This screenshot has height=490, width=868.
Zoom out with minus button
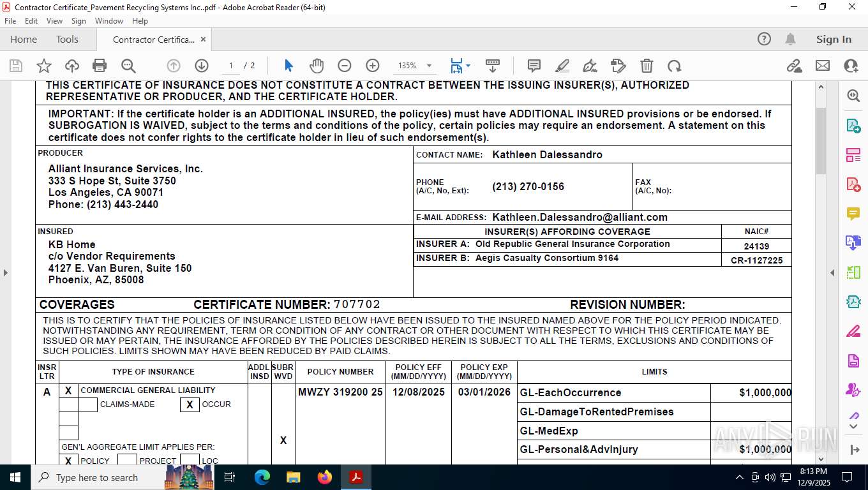tap(345, 66)
